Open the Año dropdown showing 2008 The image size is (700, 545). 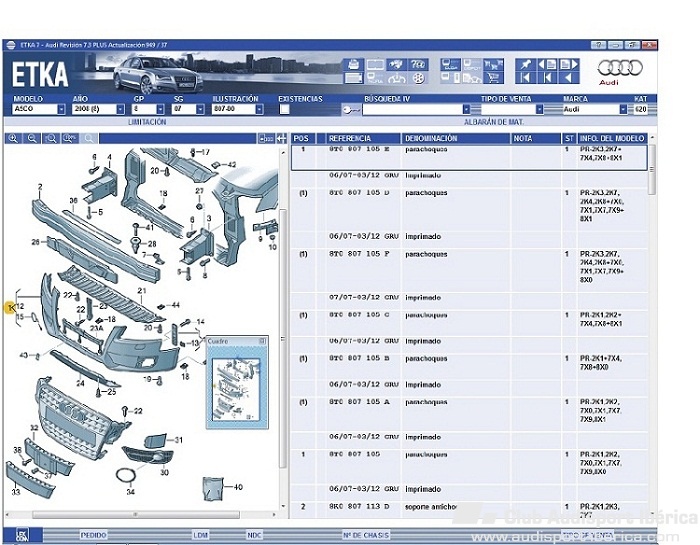(x=121, y=109)
